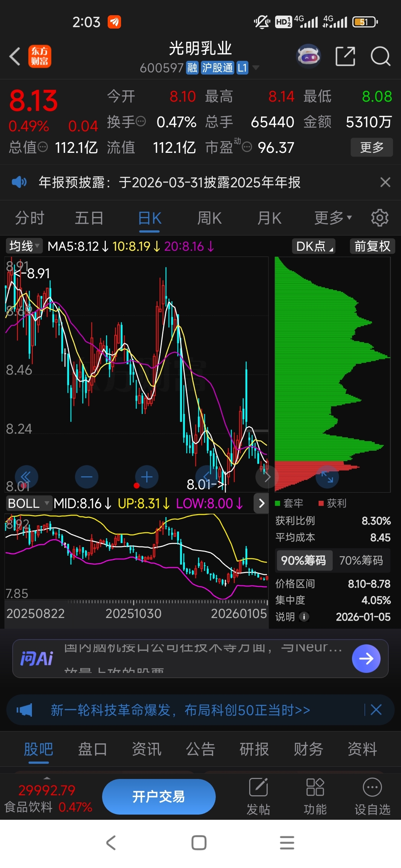
Task: Tap the Android home navigation button
Action: tap(199, 843)
